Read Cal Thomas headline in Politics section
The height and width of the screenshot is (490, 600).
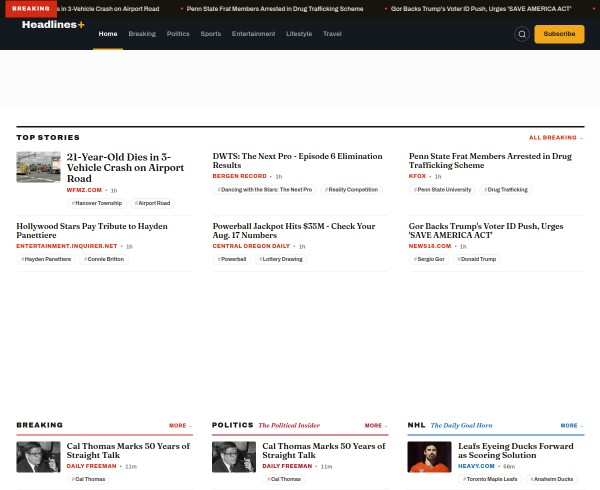click(x=324, y=451)
